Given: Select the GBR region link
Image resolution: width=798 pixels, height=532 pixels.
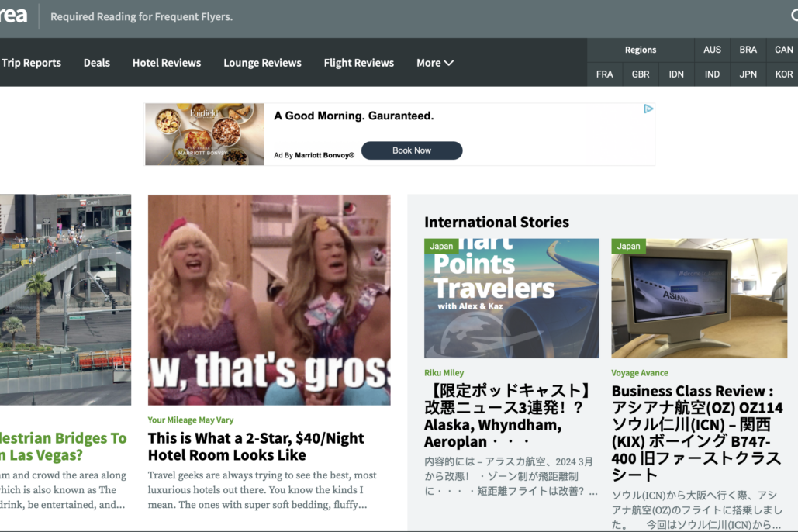Looking at the screenshot, I should (x=641, y=74).
